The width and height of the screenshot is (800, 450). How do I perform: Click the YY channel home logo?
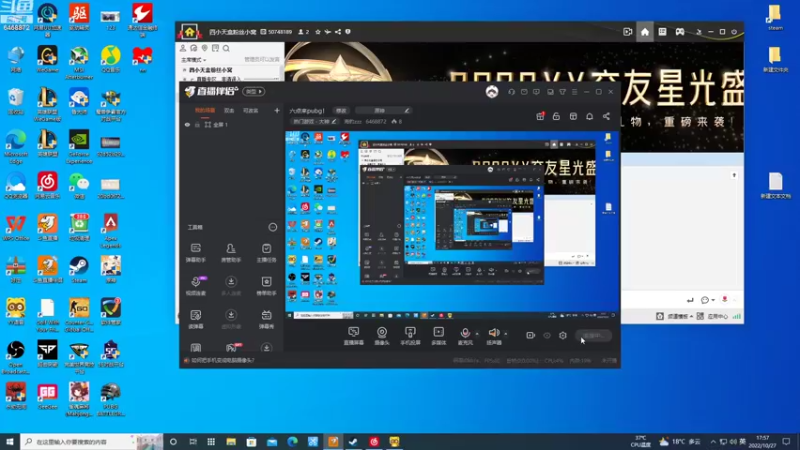189,32
